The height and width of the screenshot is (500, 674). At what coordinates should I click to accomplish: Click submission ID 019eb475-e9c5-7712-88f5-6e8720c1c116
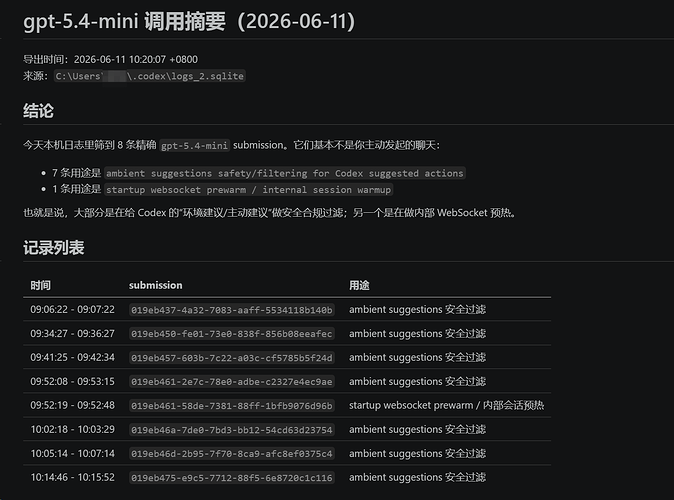(x=232, y=478)
